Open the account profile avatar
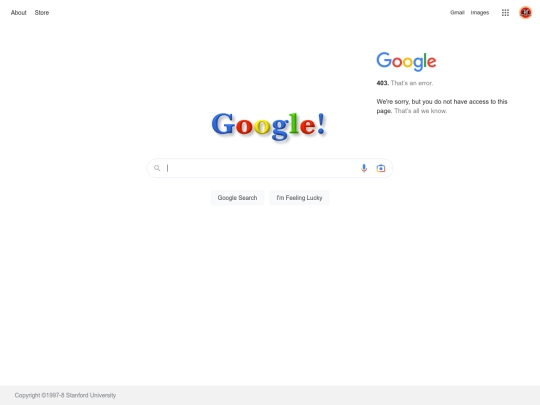The width and height of the screenshot is (540, 405). pos(526,13)
